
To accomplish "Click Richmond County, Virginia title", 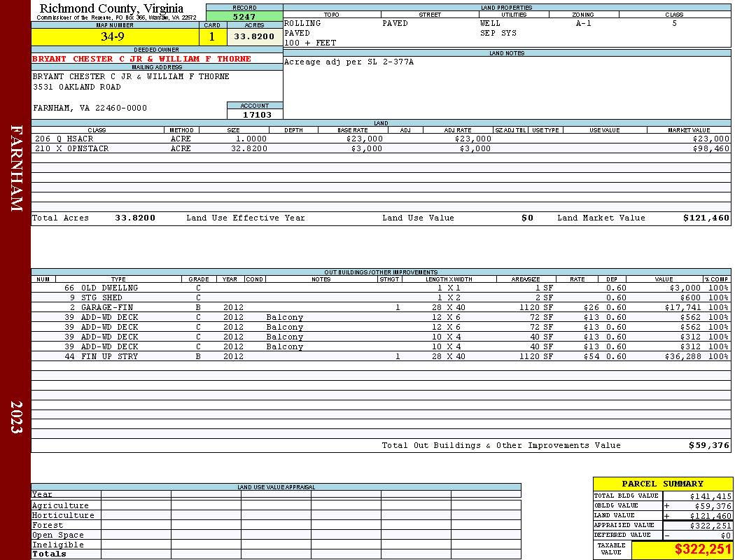I will click(x=111, y=8).
